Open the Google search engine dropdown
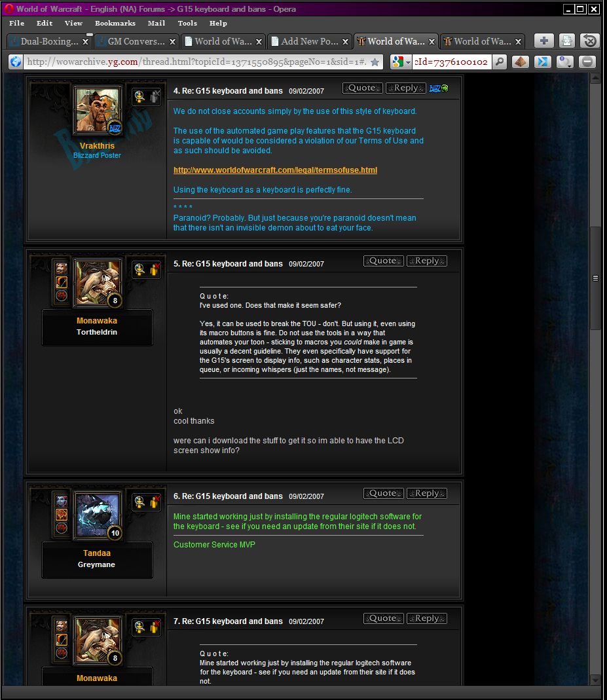Image resolution: width=607 pixels, height=700 pixels. 408,62
